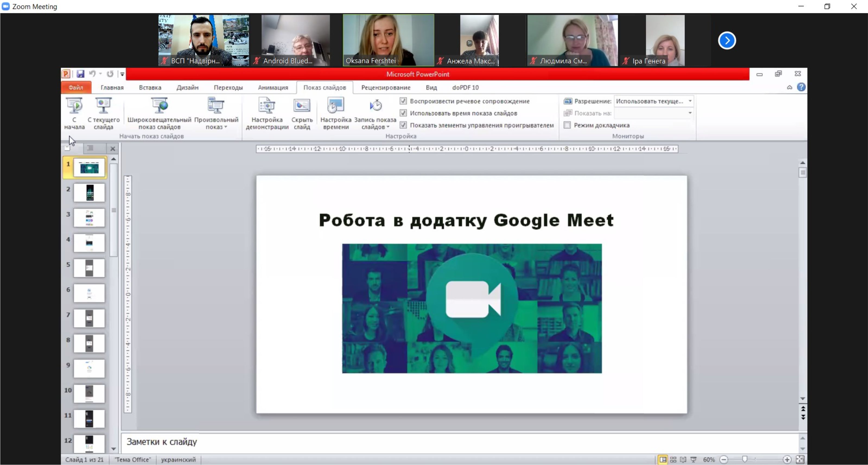Screen dimensions: 868x465
Task: Click the slide editor vertical scrollbar thumb
Action: (x=803, y=173)
